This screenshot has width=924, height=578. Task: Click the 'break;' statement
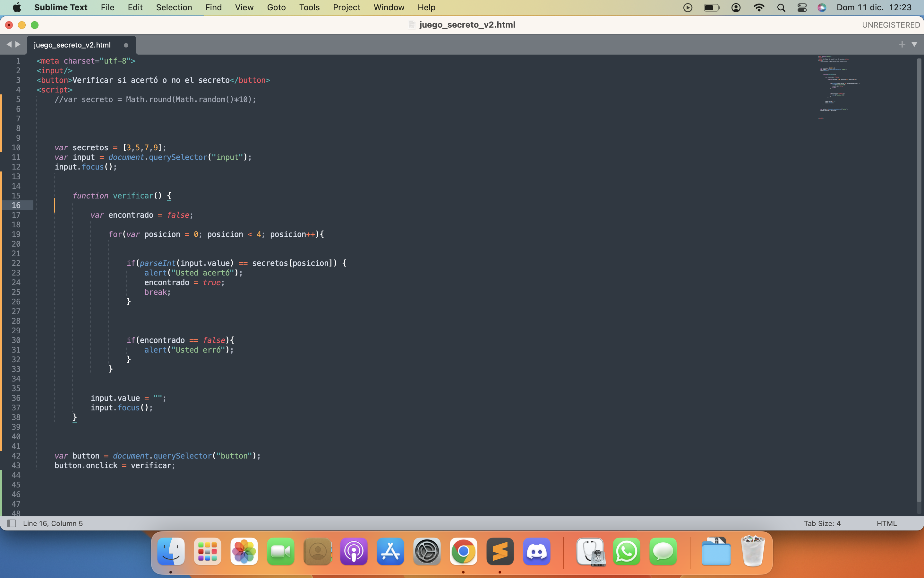pos(157,292)
